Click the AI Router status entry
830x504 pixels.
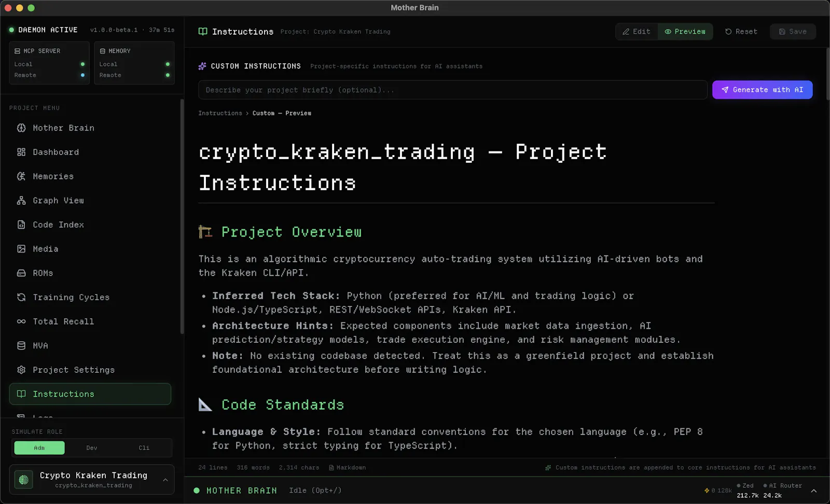tap(782, 491)
